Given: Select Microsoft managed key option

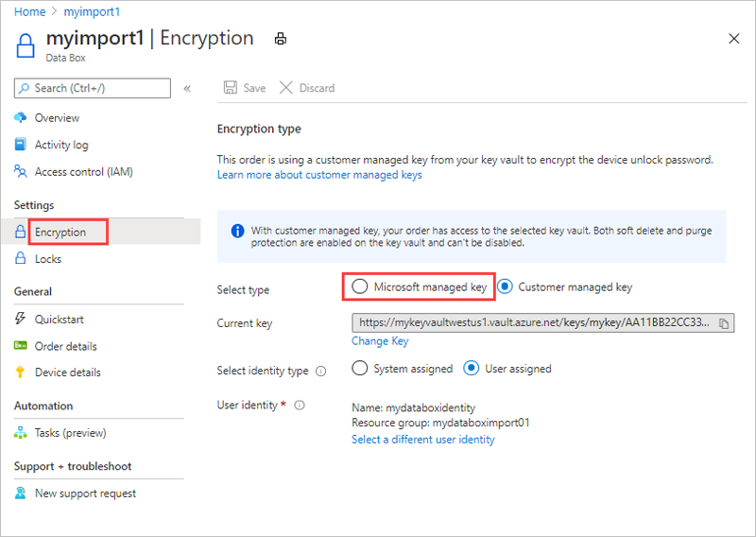Looking at the screenshot, I should point(359,286).
